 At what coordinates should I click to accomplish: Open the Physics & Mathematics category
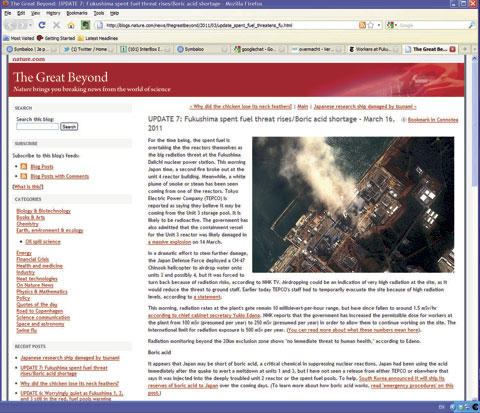coord(42,292)
